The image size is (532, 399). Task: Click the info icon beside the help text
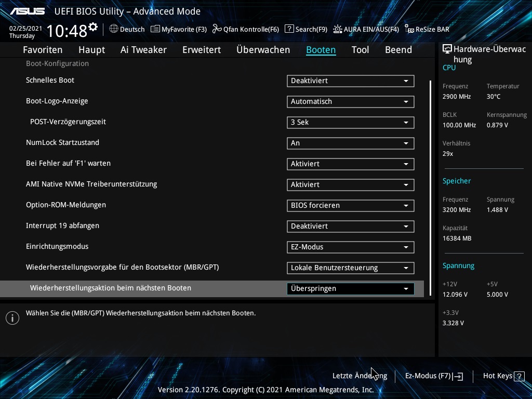[x=12, y=318]
